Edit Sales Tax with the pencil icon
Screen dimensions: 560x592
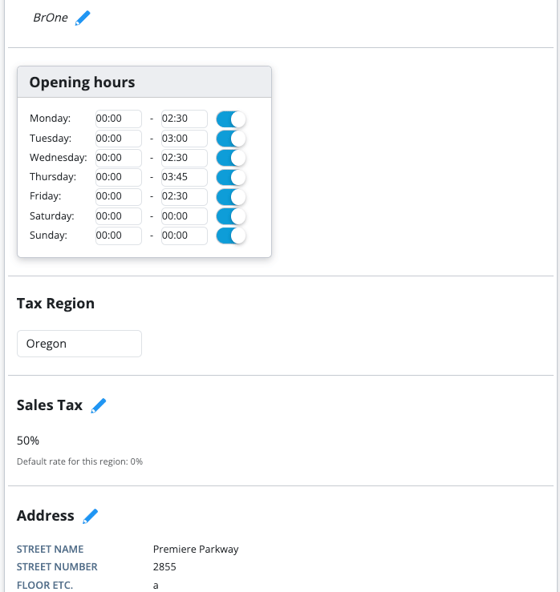point(99,406)
